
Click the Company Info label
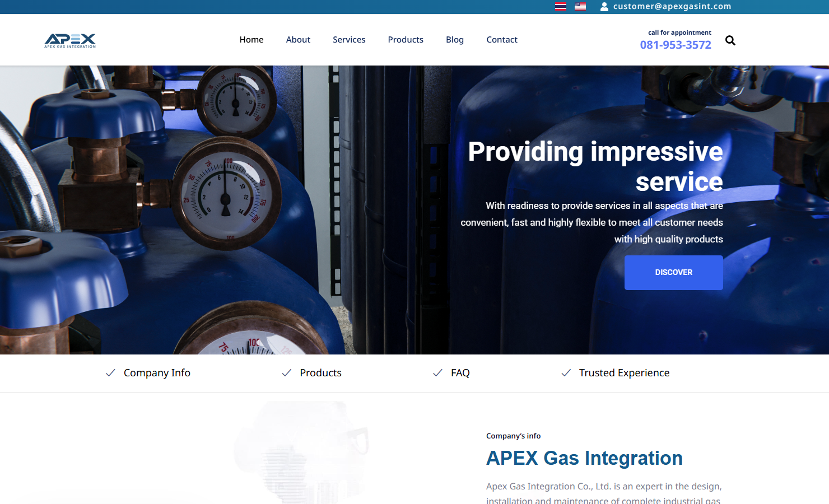[157, 372]
